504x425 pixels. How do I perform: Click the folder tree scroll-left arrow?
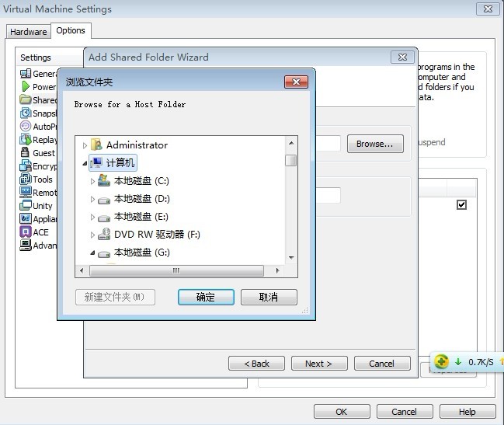82,270
